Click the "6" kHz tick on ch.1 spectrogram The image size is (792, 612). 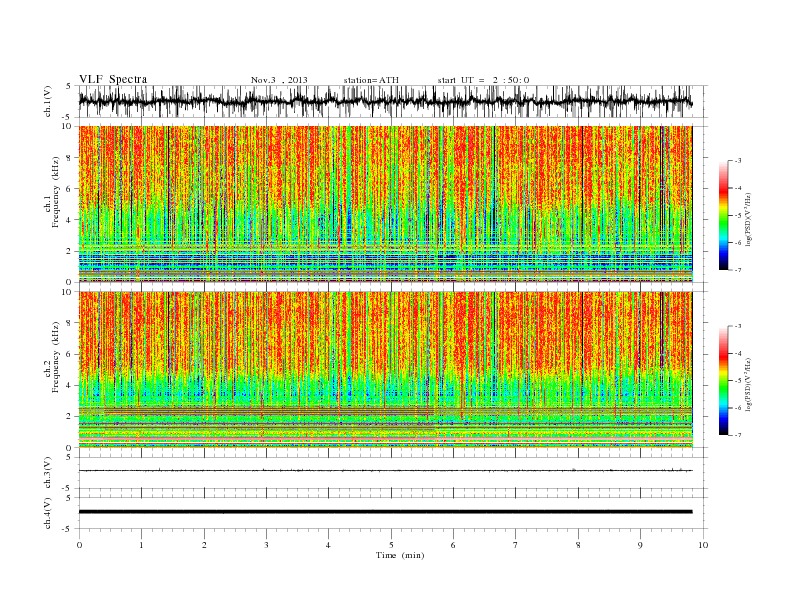point(70,189)
